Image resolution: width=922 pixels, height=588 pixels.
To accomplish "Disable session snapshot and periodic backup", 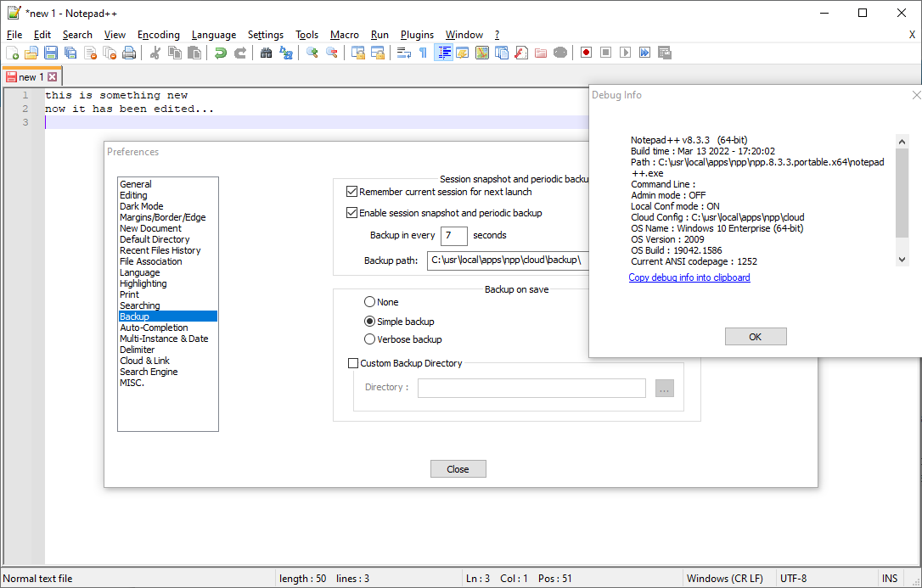I will (x=352, y=213).
